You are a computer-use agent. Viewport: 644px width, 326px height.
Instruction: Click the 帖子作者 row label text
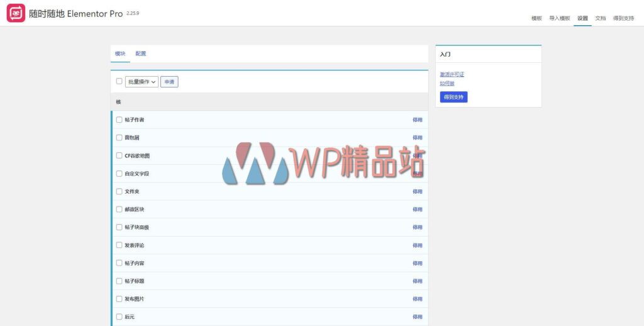[x=135, y=120]
